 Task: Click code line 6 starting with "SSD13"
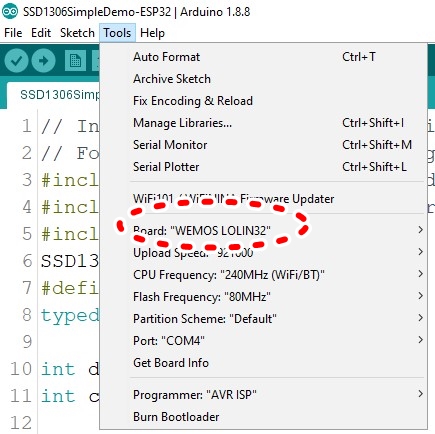[70, 261]
